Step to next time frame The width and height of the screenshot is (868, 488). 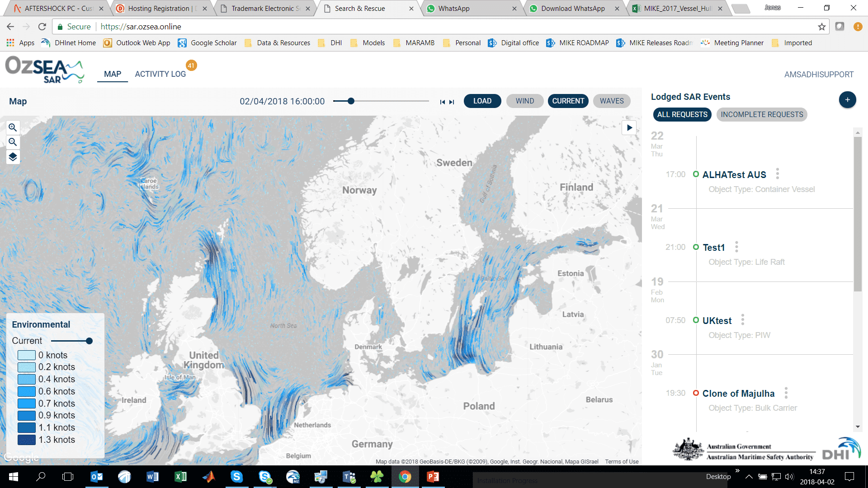[x=452, y=102]
